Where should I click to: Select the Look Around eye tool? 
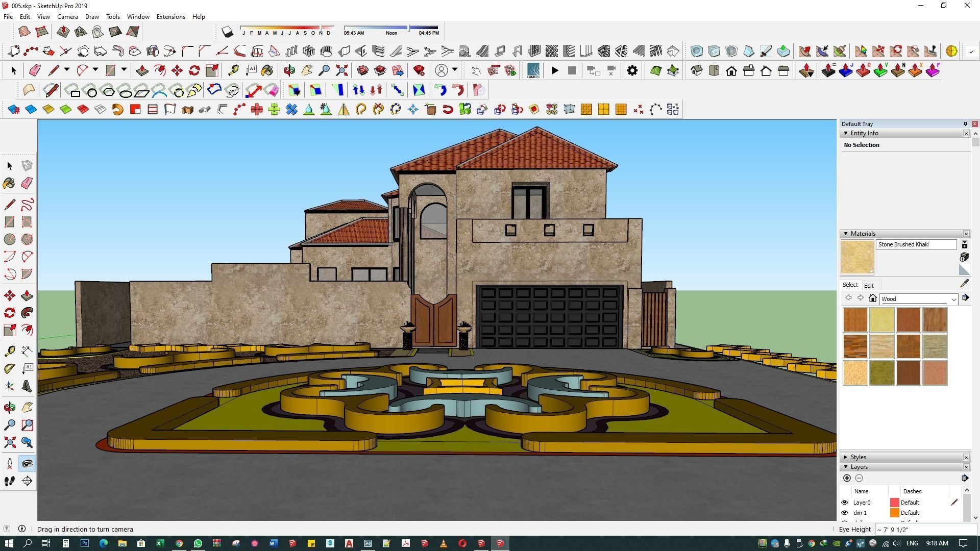pyautogui.click(x=27, y=464)
